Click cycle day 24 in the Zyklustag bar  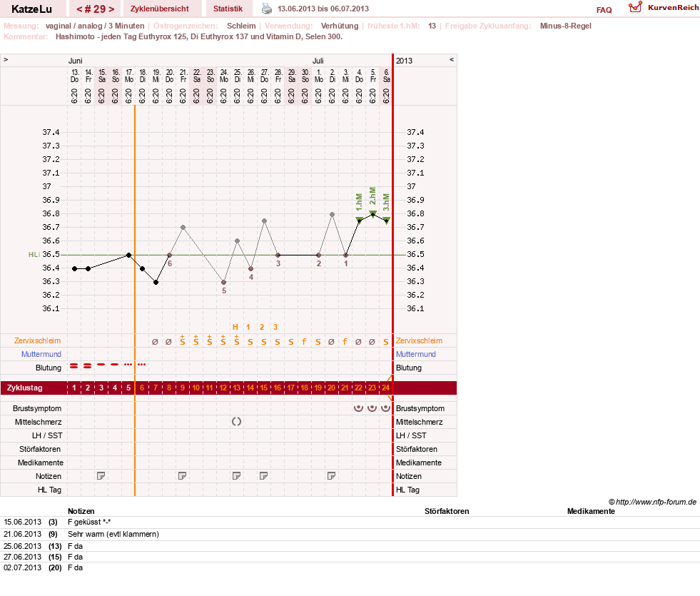pyautogui.click(x=386, y=388)
